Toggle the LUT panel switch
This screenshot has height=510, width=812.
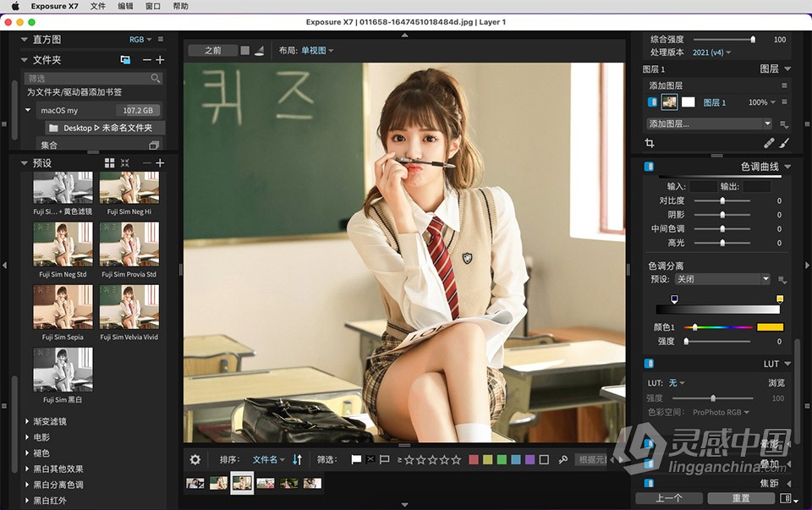(x=650, y=363)
